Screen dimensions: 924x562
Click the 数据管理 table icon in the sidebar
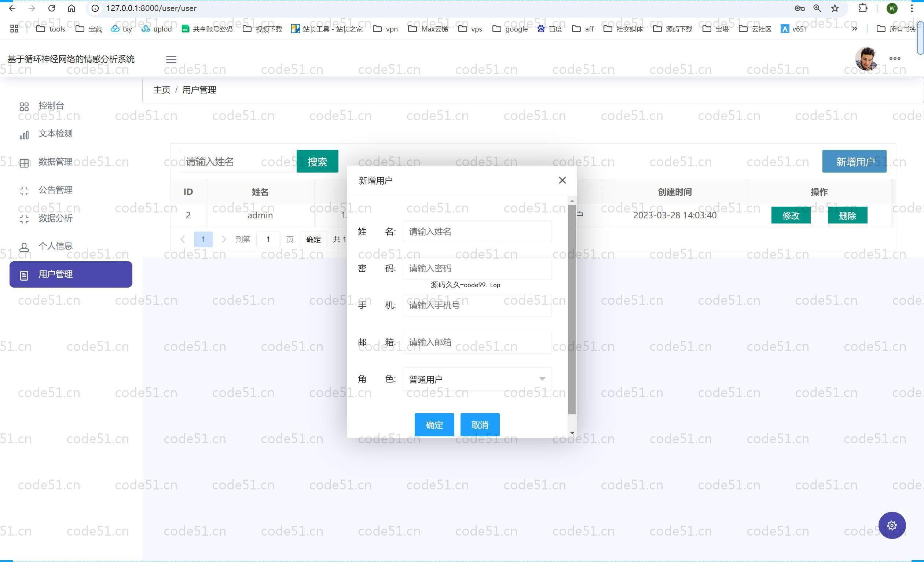point(24,163)
